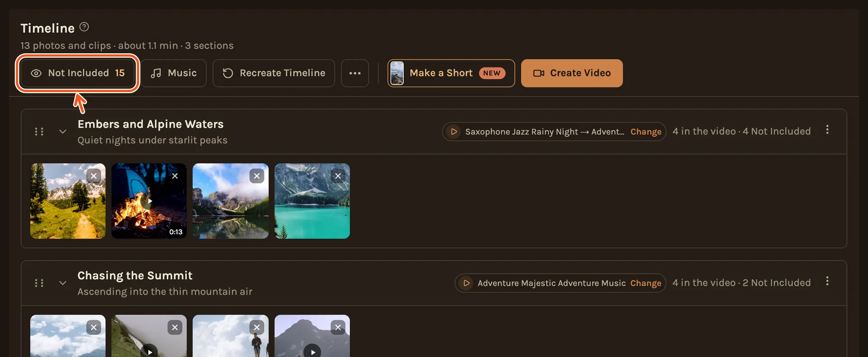Toggle the Not Included 15 view
The height and width of the screenshot is (357, 868).
coord(77,73)
